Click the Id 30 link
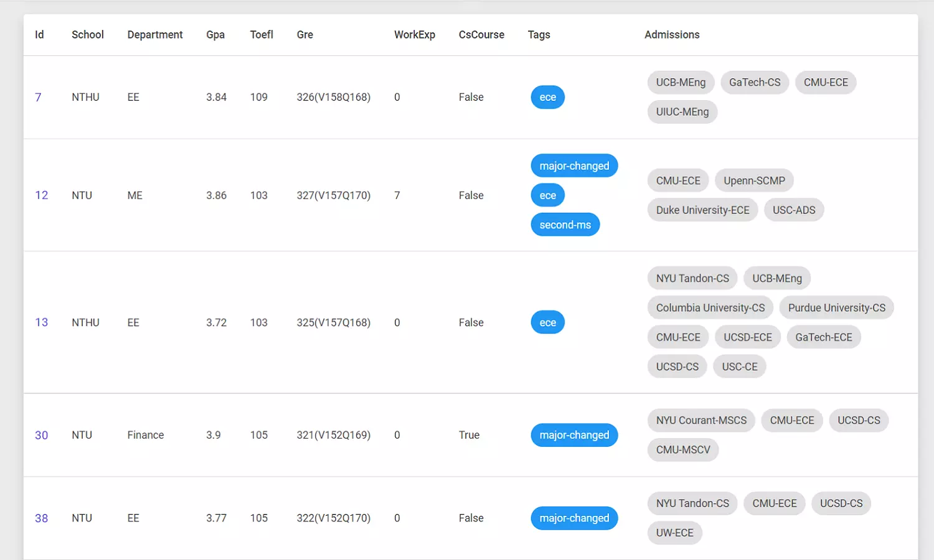Image resolution: width=934 pixels, height=560 pixels. click(x=41, y=435)
